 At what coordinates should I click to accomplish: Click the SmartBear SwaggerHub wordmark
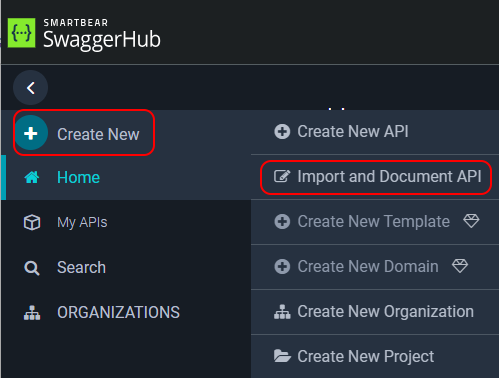click(x=102, y=35)
